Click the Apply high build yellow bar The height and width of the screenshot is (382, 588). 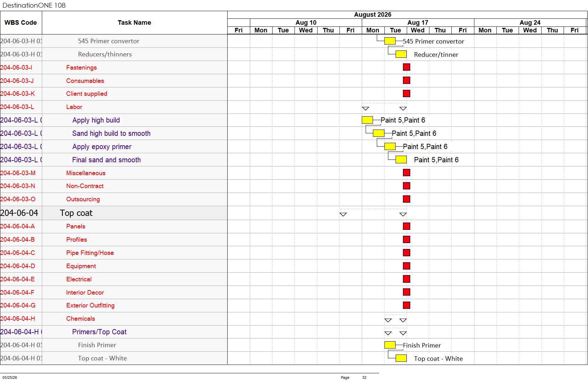click(367, 120)
